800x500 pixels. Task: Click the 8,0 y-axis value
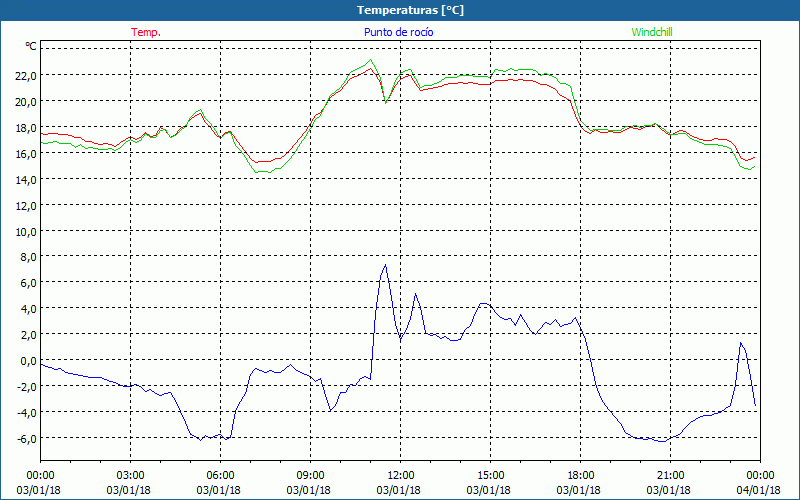click(x=29, y=257)
